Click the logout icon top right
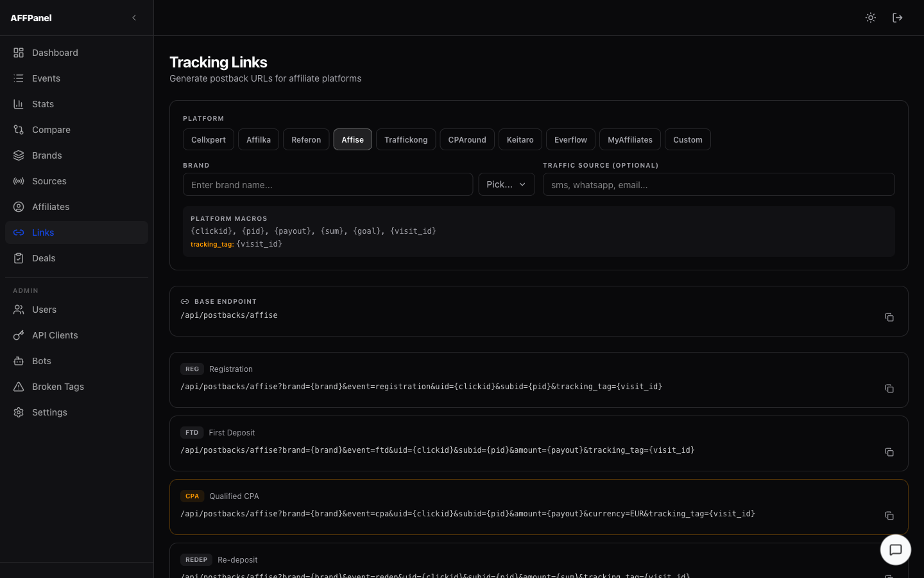The image size is (924, 578). click(x=898, y=18)
